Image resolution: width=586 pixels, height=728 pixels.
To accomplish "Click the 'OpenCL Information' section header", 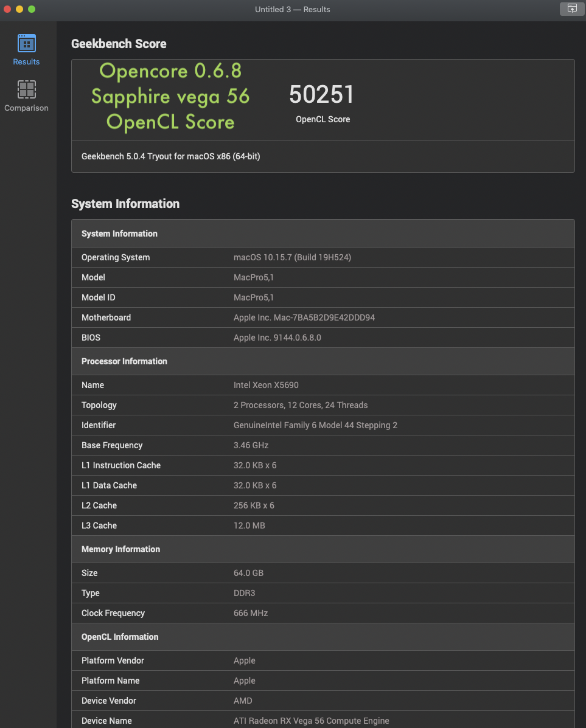I will pyautogui.click(x=120, y=637).
